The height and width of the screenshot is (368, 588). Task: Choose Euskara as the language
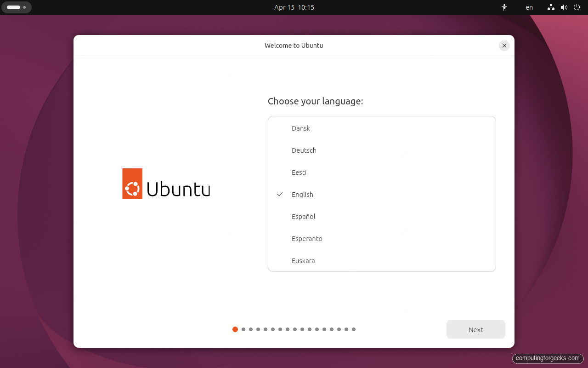pyautogui.click(x=303, y=260)
